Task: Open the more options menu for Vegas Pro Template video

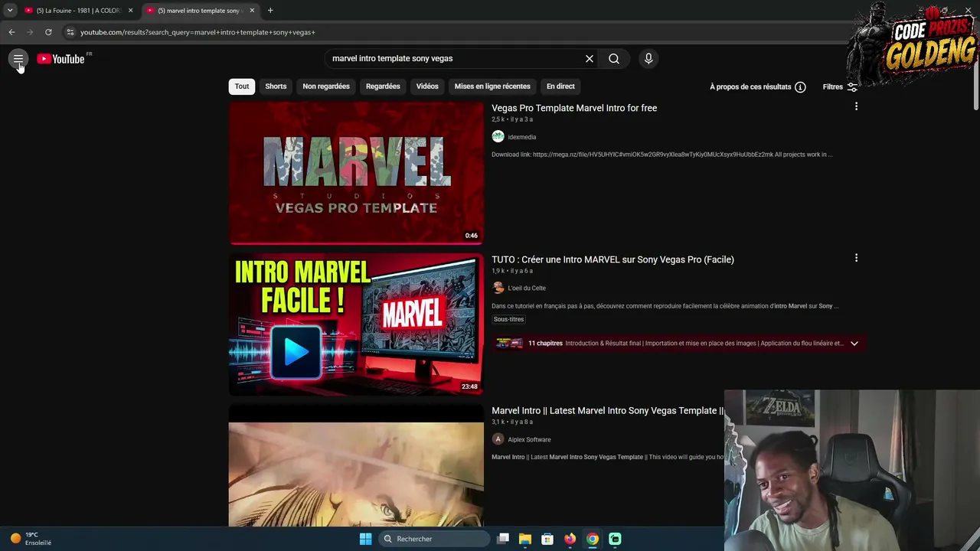Action: tap(856, 107)
